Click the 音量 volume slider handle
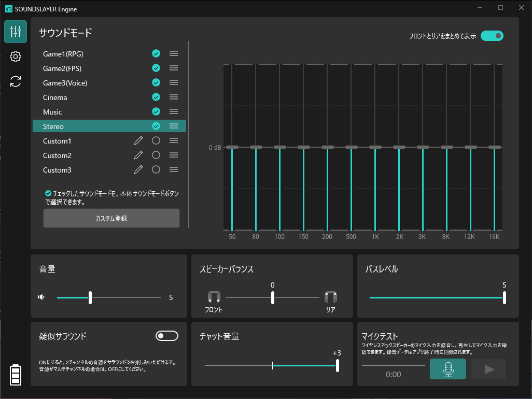This screenshot has height=399, width=532. [x=90, y=297]
